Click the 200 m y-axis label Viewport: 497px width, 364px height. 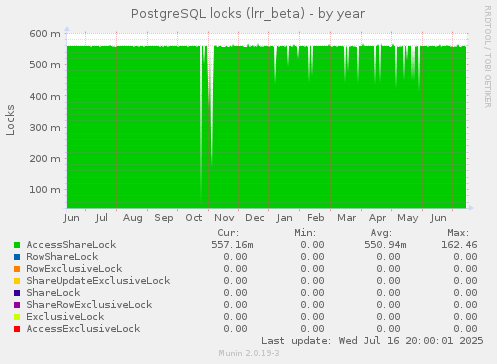tap(45, 159)
